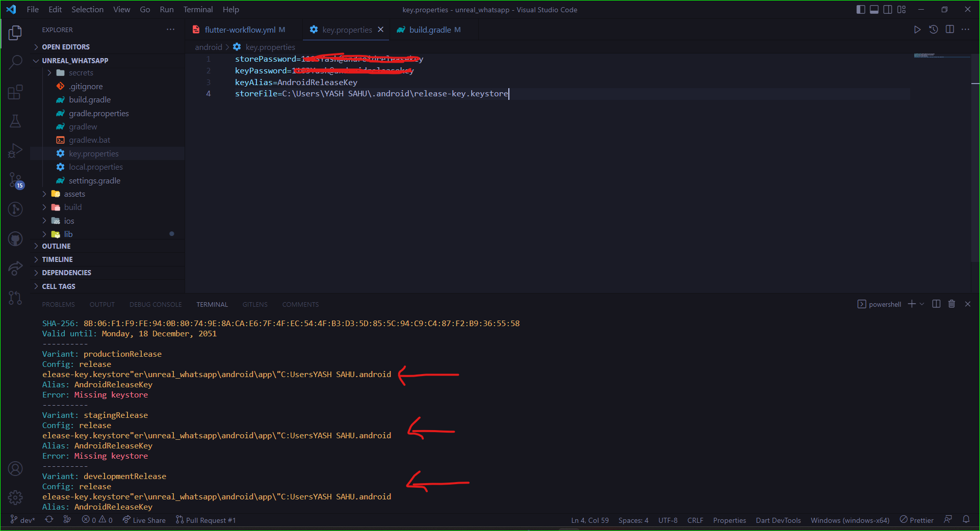Split the terminal panel
The image size is (980, 531).
coord(936,304)
